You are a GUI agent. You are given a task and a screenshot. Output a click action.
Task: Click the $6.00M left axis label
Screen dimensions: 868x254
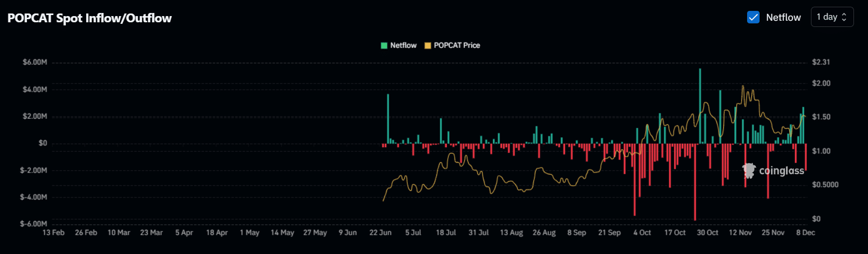tap(35, 62)
